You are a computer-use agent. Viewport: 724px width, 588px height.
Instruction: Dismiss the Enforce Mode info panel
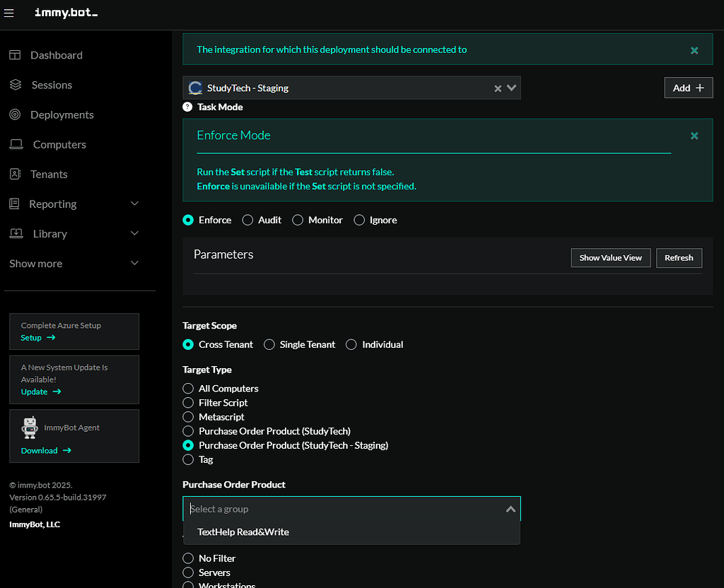pyautogui.click(x=694, y=135)
